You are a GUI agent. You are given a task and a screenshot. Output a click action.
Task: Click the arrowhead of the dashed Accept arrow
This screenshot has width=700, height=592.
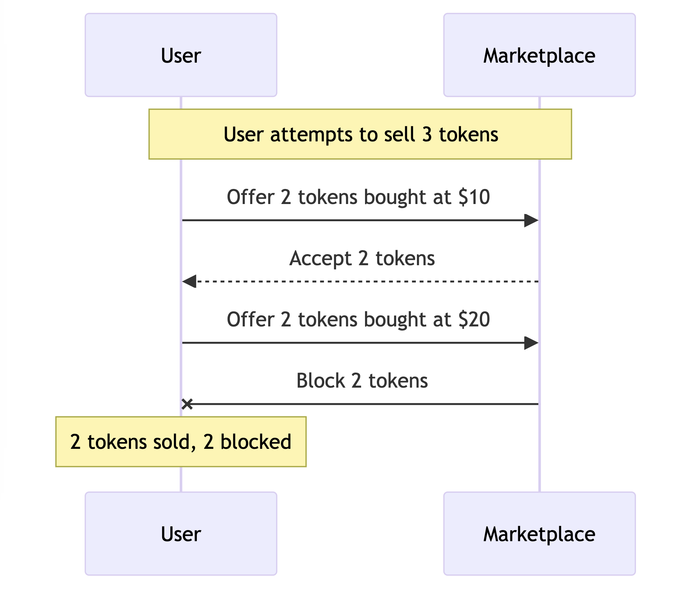189,282
